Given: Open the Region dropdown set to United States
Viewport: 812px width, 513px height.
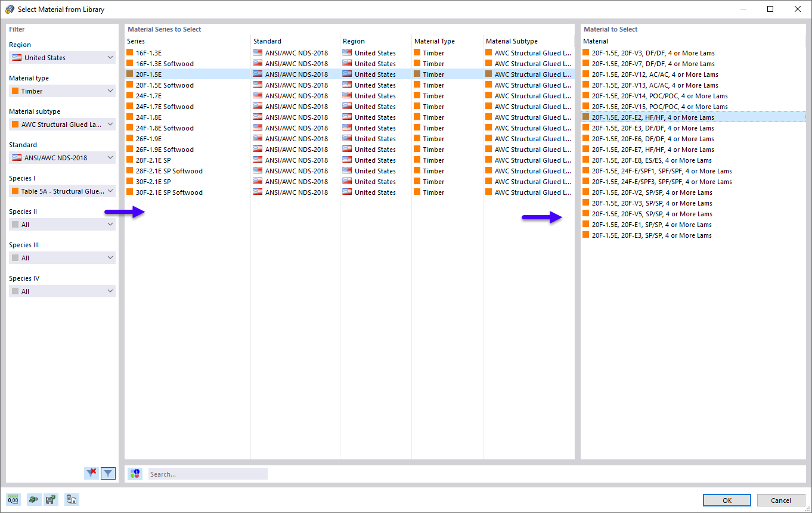Looking at the screenshot, I should pos(62,58).
